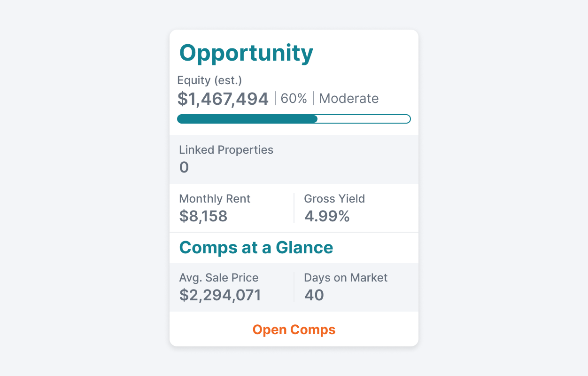This screenshot has width=588, height=376.
Task: Select the Equity (est.) label
Action: (x=209, y=80)
